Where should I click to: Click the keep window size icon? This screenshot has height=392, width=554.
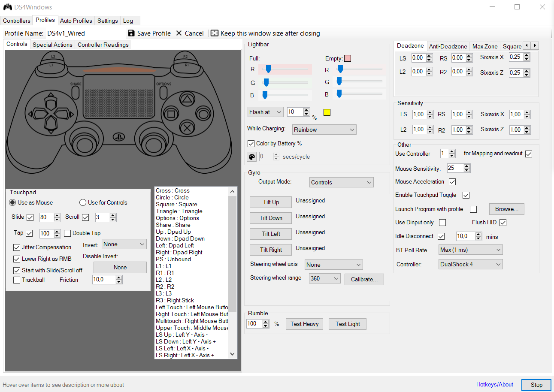[215, 33]
